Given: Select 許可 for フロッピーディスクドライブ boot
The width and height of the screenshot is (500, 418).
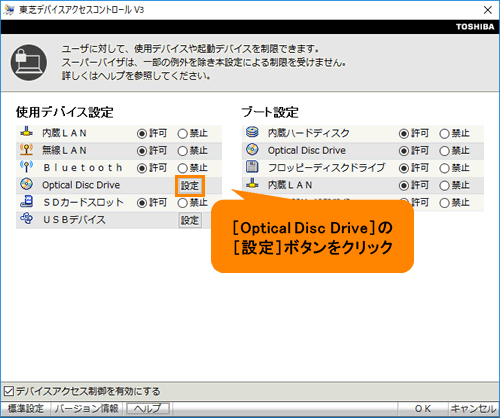Looking at the screenshot, I should pos(404,168).
